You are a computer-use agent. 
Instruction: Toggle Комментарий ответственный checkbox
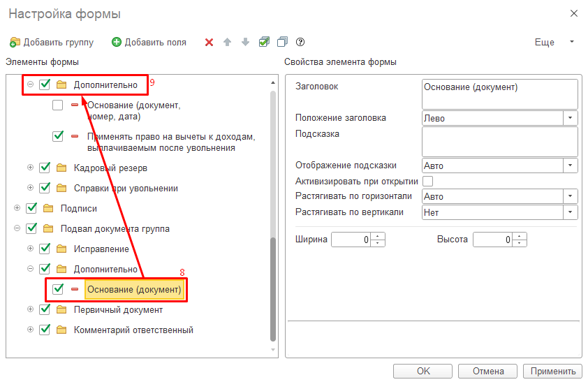pyautogui.click(x=45, y=330)
